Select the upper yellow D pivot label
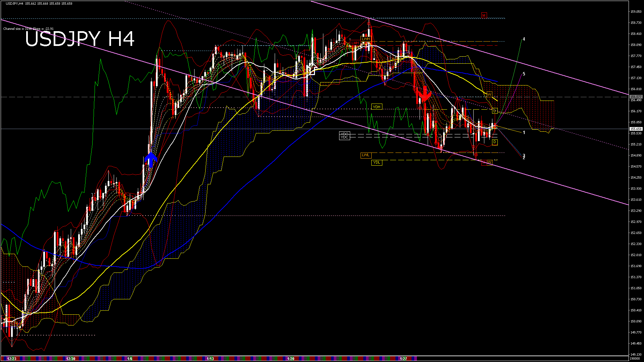This screenshot has width=644, height=362. pos(494,111)
